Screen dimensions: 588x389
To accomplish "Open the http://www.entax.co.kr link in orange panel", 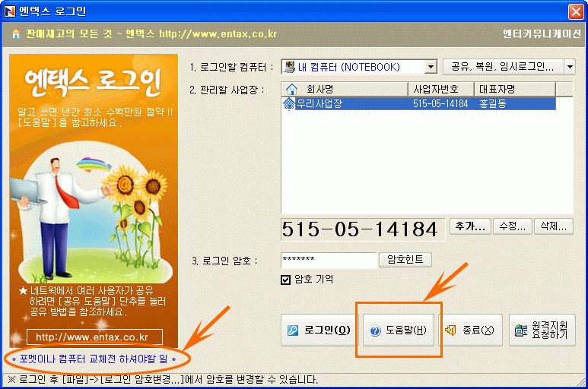I will tap(94, 337).
